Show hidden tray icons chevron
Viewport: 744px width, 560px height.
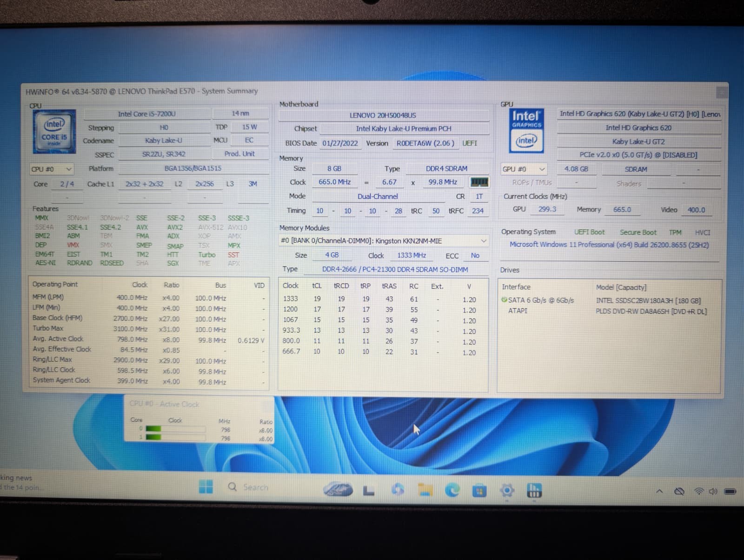point(659,491)
